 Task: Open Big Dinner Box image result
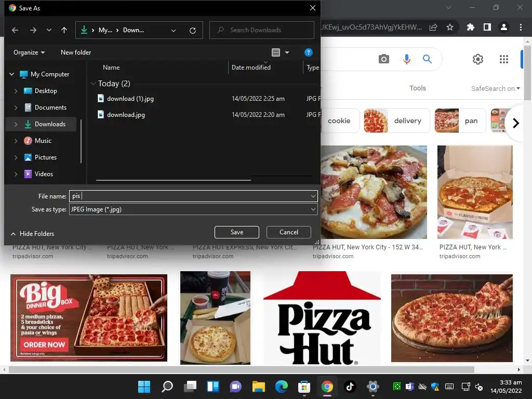point(89,318)
